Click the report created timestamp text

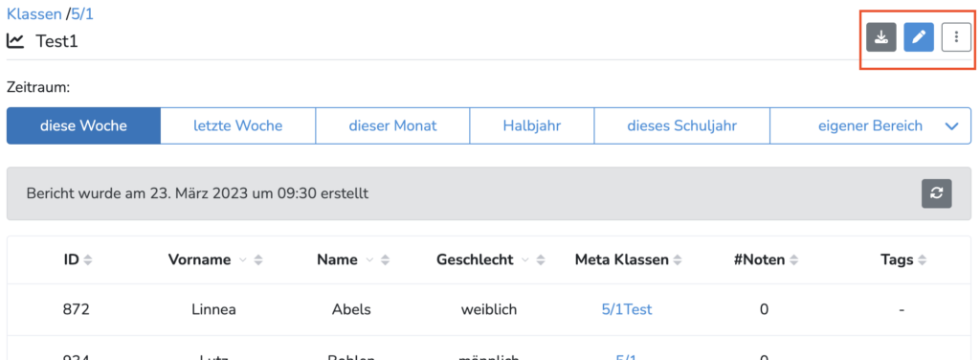coord(197,193)
